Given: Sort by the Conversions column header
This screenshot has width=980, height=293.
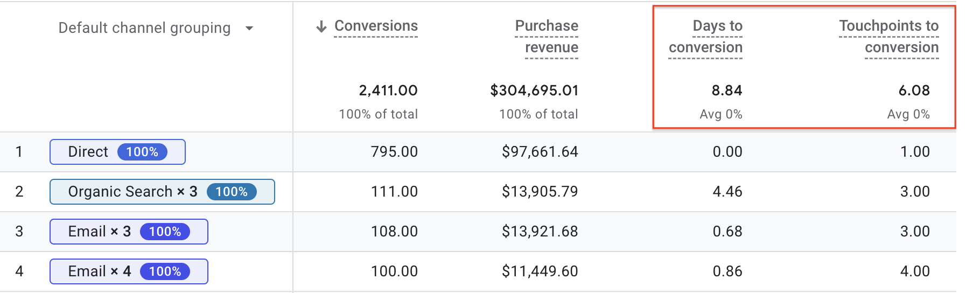Looking at the screenshot, I should pyautogui.click(x=376, y=26).
